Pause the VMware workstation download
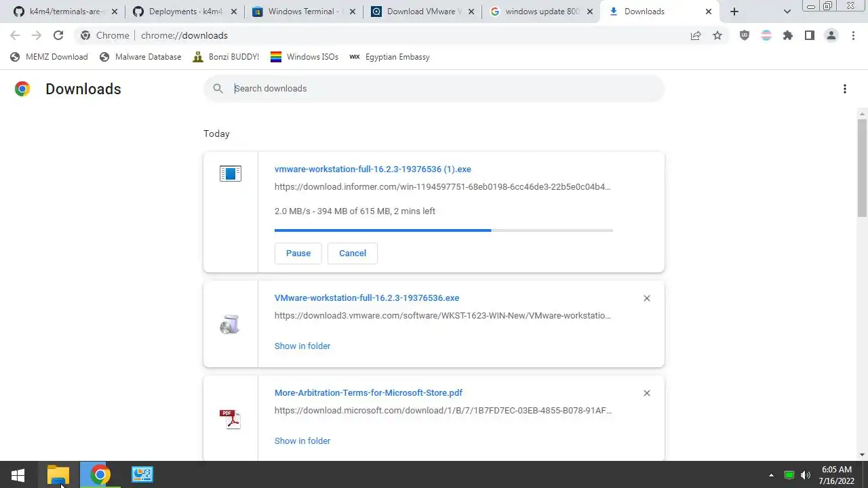 click(x=298, y=253)
